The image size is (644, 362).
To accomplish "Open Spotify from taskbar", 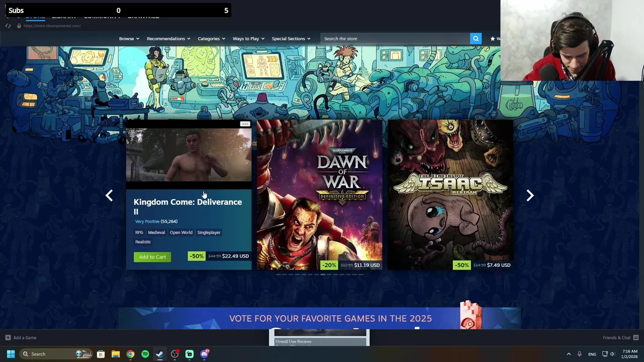I will 145,354.
